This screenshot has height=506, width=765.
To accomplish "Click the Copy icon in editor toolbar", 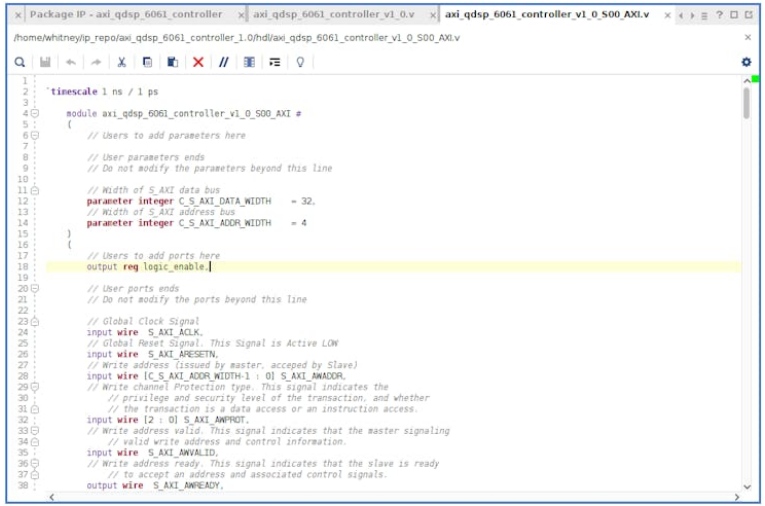I will click(x=147, y=62).
